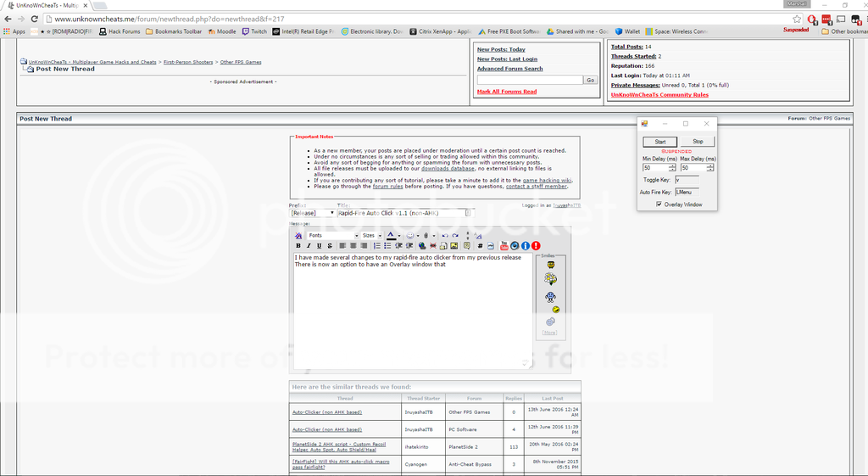Open the Hack Forums bookmark
868x476 pixels.
tap(120, 31)
